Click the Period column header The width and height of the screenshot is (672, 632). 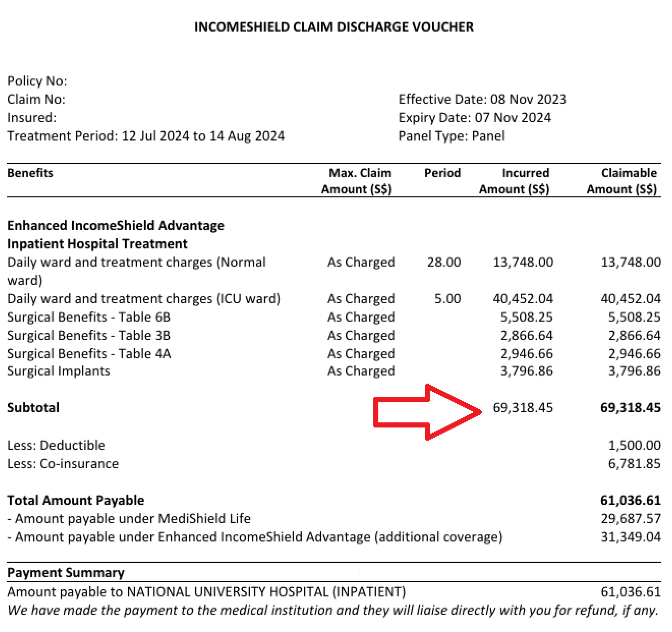click(443, 173)
